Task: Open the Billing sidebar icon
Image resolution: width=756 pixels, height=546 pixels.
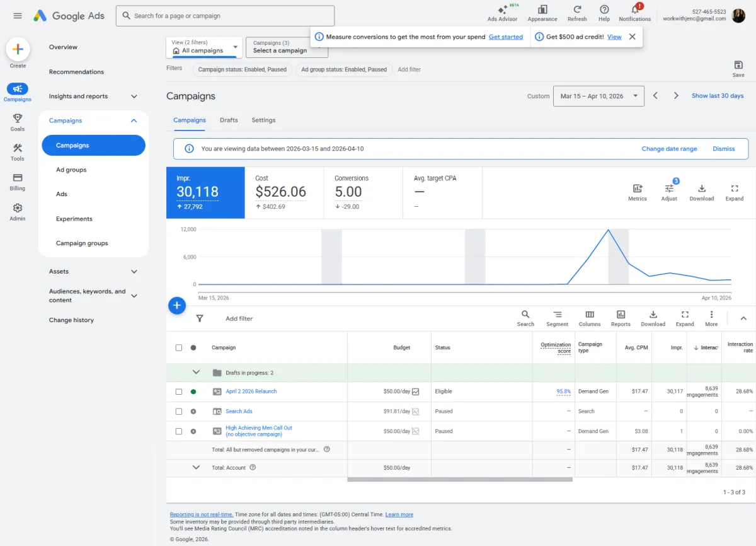Action: click(18, 178)
